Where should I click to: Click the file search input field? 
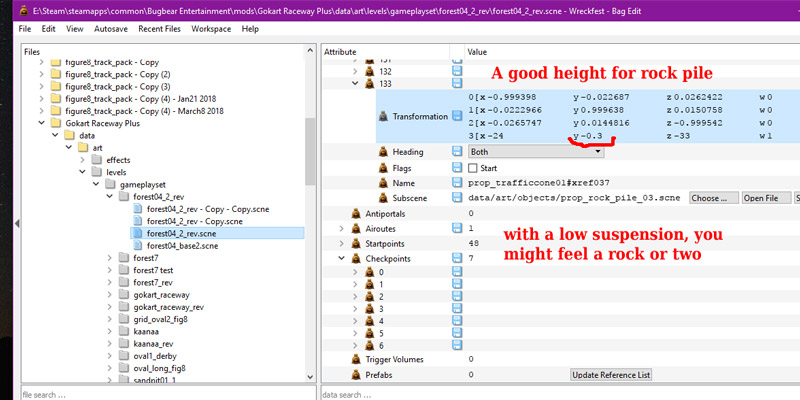[168, 394]
